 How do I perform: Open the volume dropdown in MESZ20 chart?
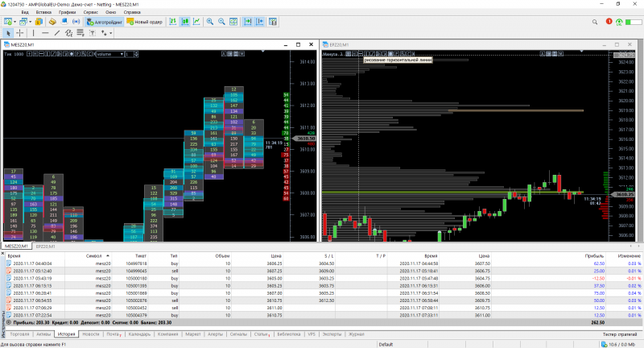coord(109,54)
